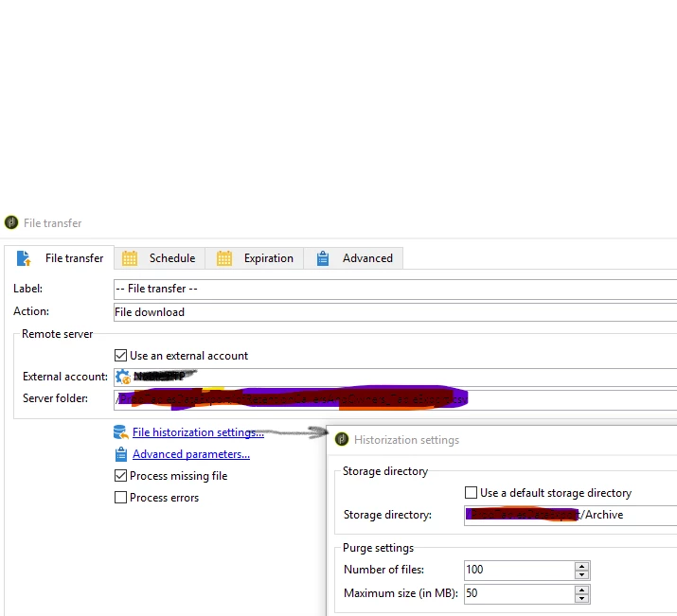Click the File transfer tab document icon
The height and width of the screenshot is (616, 677).
[24, 258]
